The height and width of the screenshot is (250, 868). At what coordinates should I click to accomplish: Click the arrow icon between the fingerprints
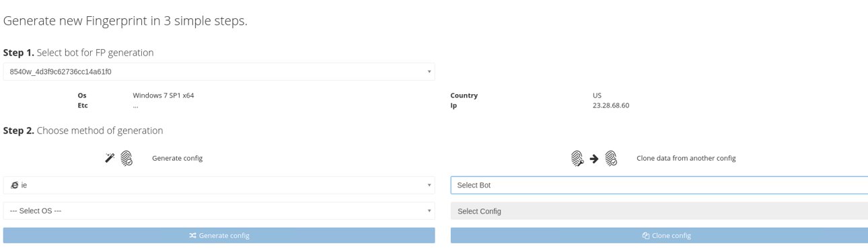point(594,159)
